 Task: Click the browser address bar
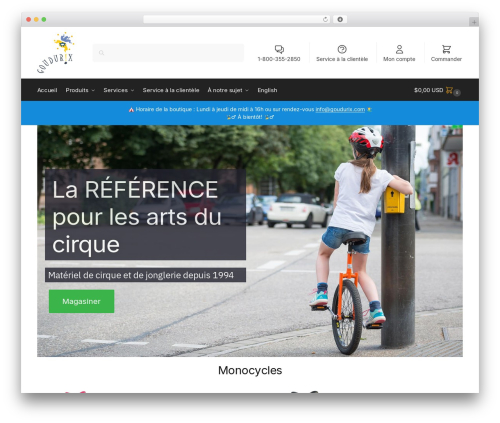[237, 19]
